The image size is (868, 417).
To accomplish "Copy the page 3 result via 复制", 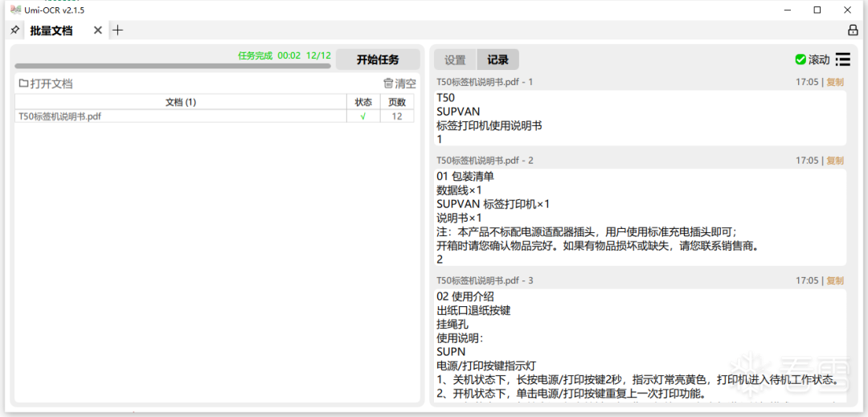I will click(x=835, y=281).
